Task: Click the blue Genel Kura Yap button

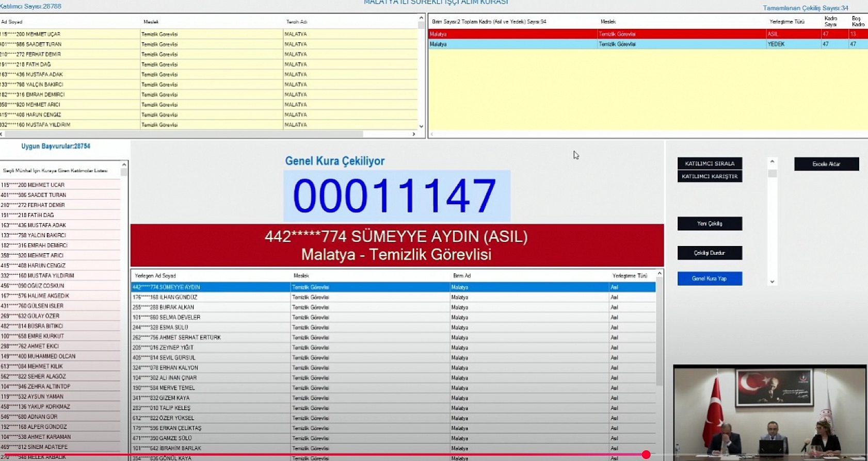Action: (710, 278)
